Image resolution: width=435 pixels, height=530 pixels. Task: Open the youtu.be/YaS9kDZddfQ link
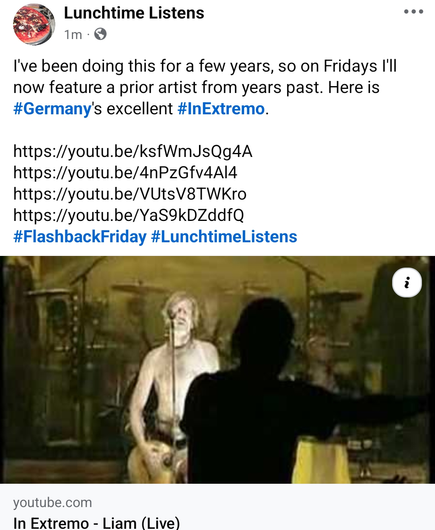click(128, 215)
